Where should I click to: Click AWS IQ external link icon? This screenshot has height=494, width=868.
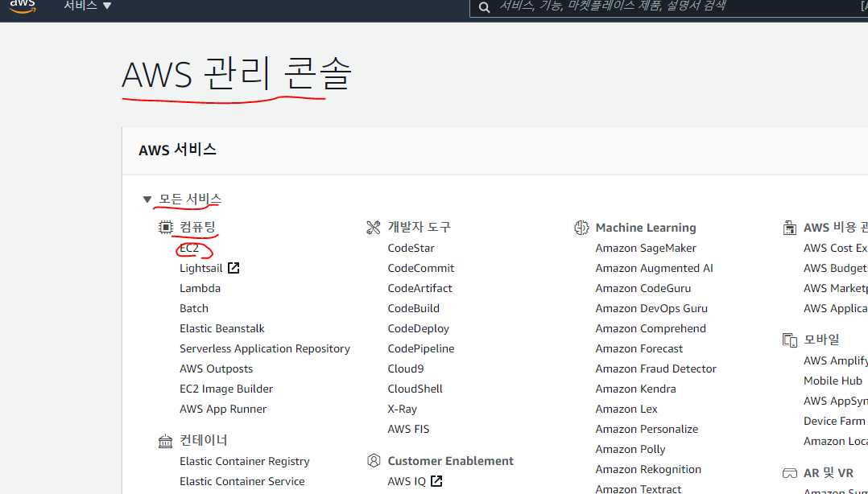436,480
